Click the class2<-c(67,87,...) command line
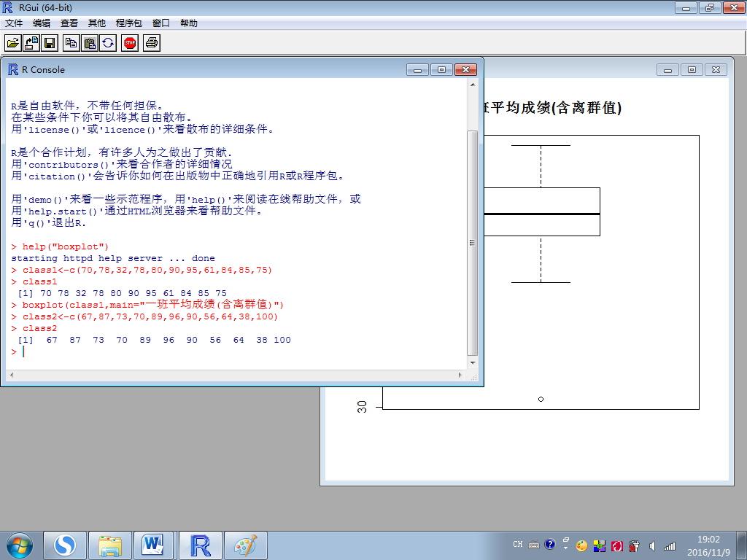This screenshot has width=747, height=560. (144, 316)
